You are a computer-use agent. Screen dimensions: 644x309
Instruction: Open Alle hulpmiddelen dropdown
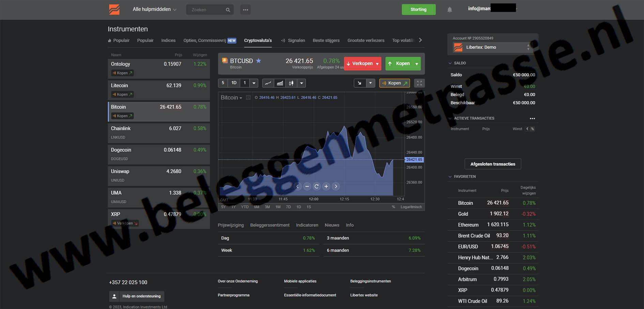pos(154,10)
